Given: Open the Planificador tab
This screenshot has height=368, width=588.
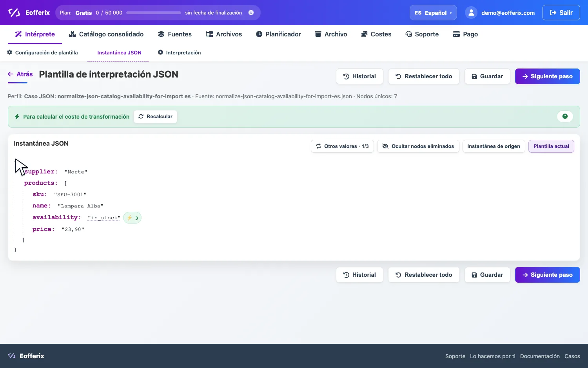Looking at the screenshot, I should [x=278, y=34].
